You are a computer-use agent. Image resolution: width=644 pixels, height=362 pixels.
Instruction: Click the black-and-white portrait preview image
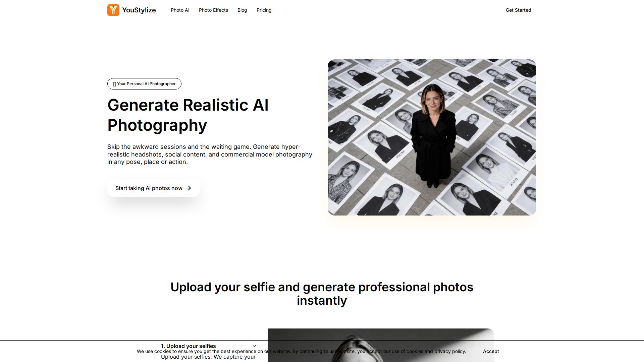[x=381, y=345]
